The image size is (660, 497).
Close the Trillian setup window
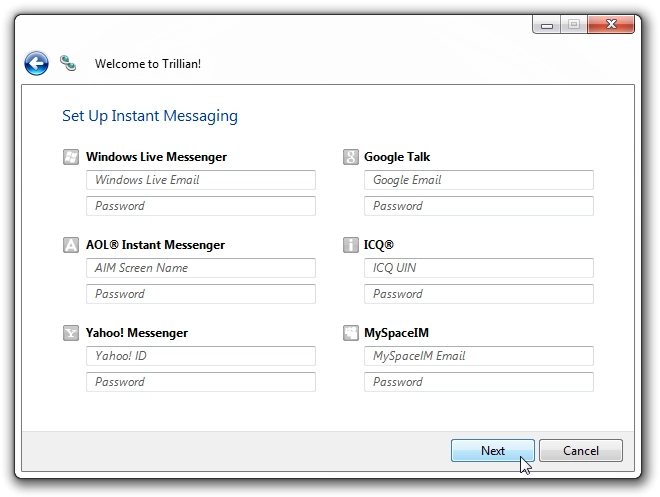[x=611, y=24]
